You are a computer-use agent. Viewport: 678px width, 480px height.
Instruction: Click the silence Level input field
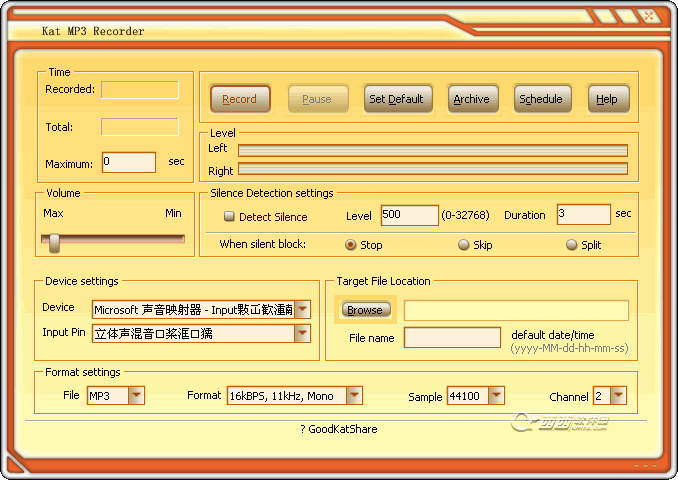(409, 215)
